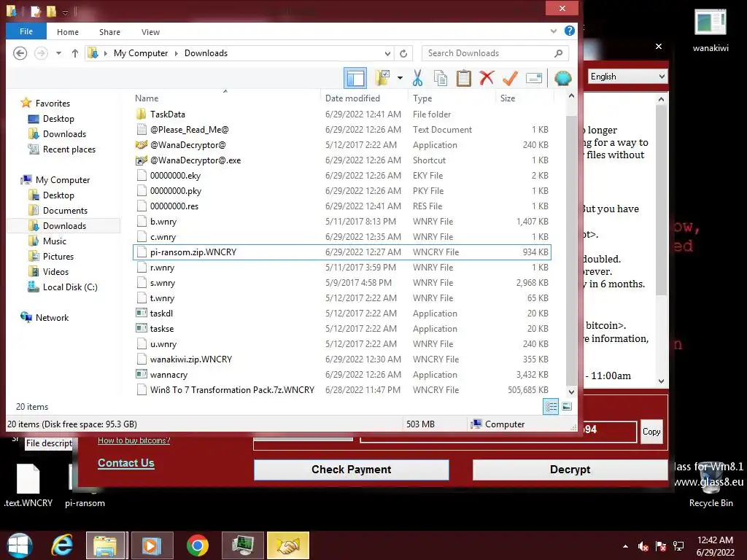The image size is (747, 560).
Task: Open How to buy bitcoins link
Action: (x=134, y=440)
